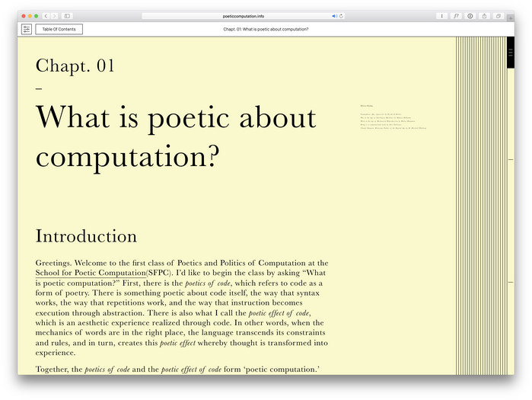
Task: Mute the tab audio speaker icon
Action: click(x=334, y=16)
